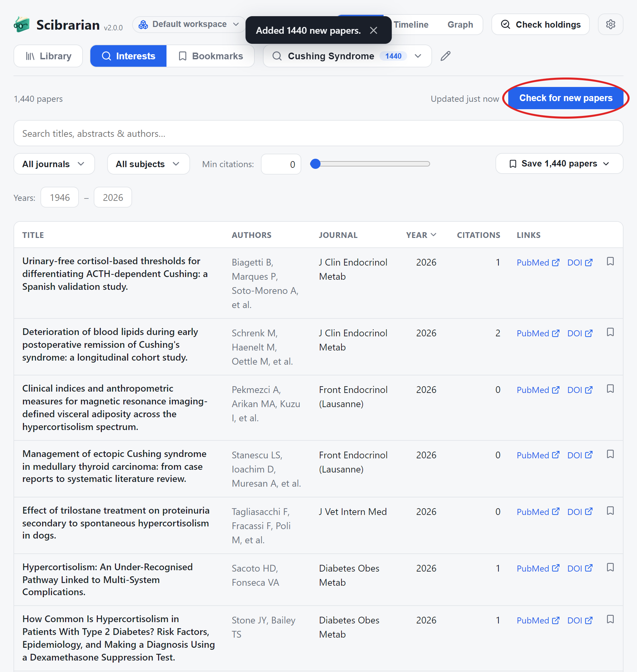Viewport: 637px width, 672px height.
Task: Open DOI link for Urinary-free cortisol paper
Action: coord(580,263)
